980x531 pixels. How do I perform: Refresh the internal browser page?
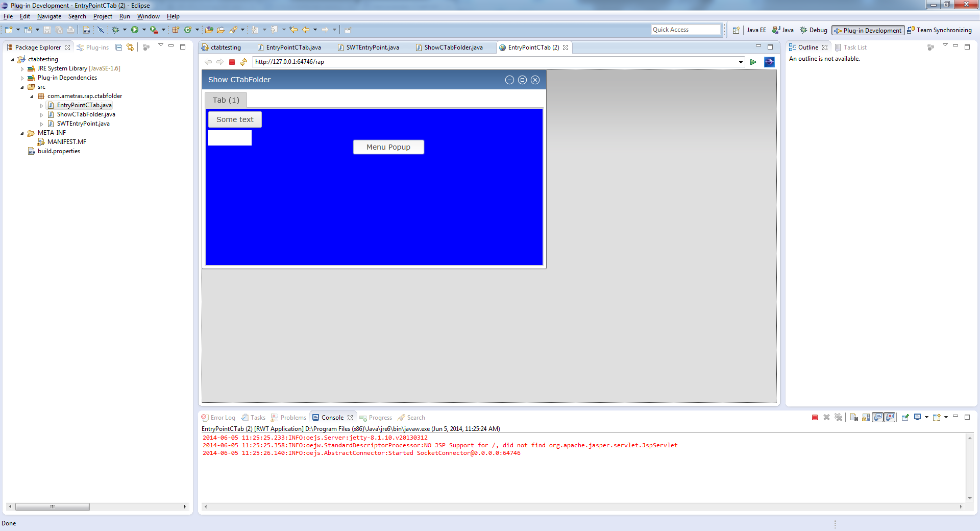(243, 62)
